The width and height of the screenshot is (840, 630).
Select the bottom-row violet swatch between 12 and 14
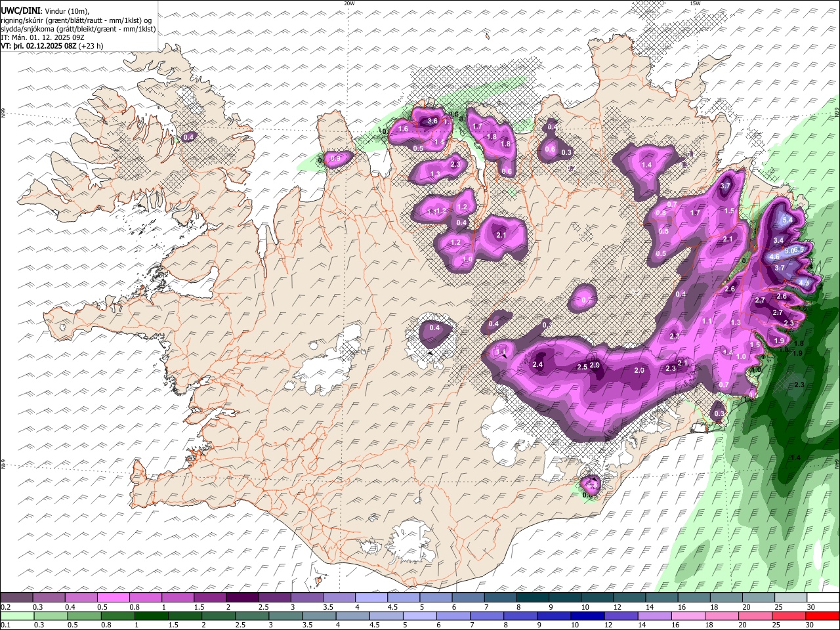tap(621, 616)
